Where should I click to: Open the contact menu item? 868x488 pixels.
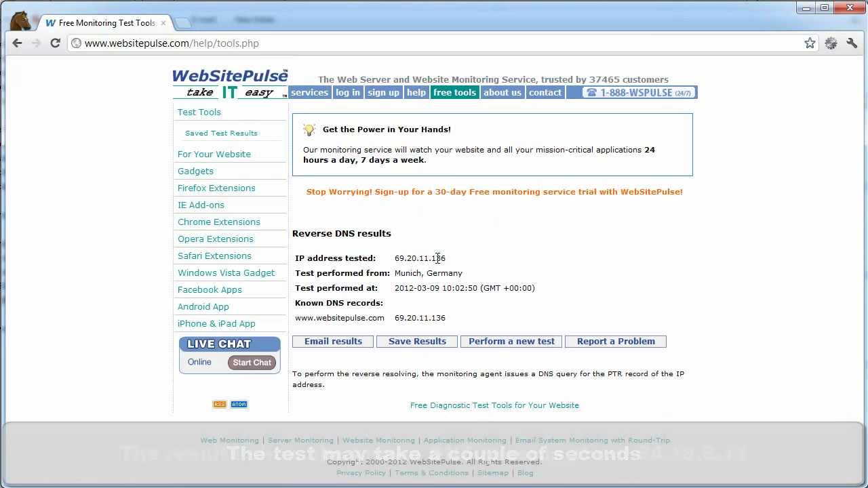(x=545, y=93)
